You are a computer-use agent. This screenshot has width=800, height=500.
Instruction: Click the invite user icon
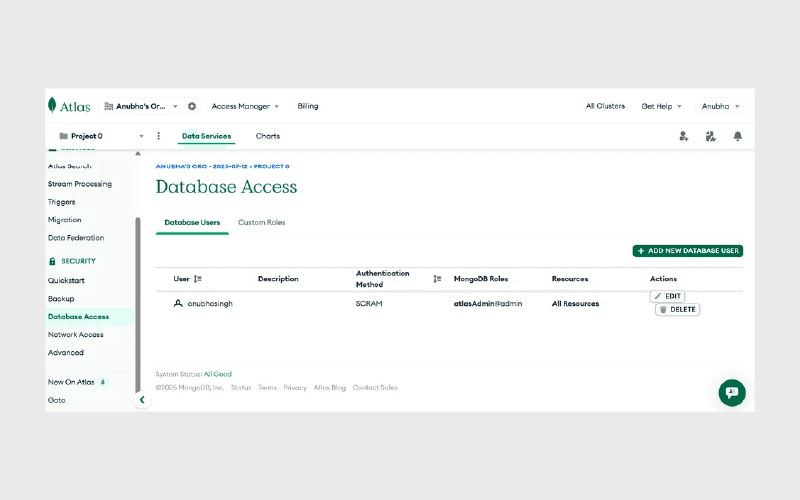click(684, 136)
